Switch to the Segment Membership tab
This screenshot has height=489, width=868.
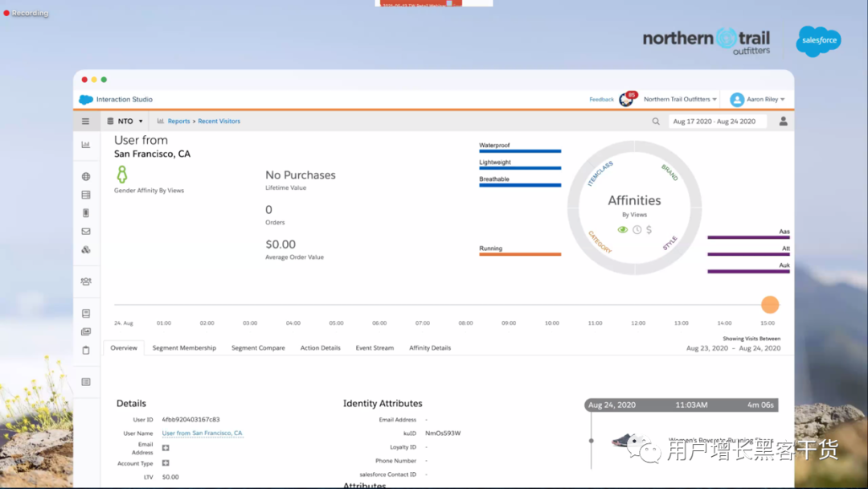click(184, 347)
